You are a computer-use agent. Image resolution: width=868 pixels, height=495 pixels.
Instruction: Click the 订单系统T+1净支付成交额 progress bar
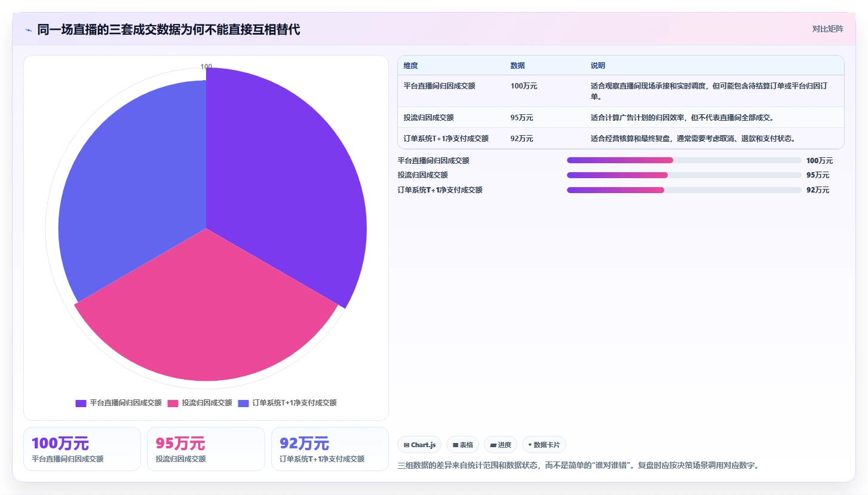[x=684, y=190]
